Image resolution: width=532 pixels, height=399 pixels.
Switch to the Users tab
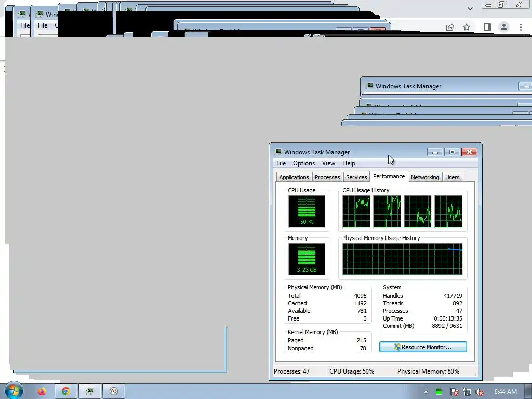(x=453, y=177)
